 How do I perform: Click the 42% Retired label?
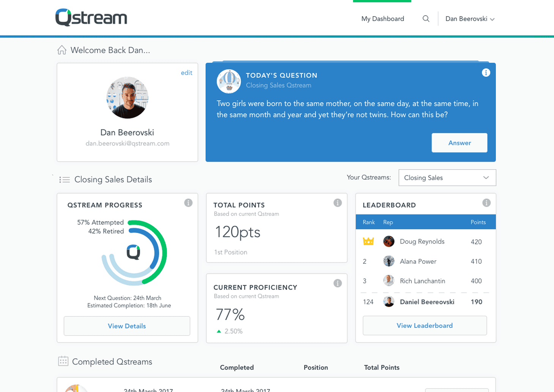coord(106,231)
